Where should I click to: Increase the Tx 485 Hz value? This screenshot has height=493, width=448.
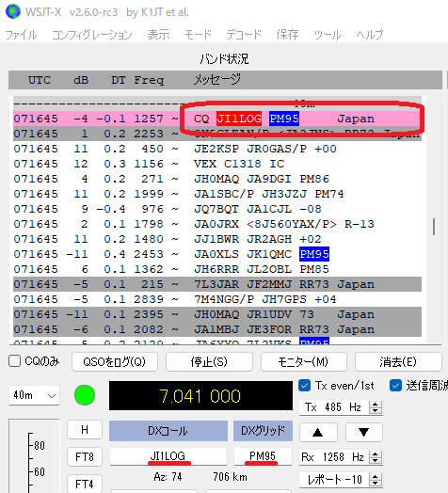[x=375, y=405]
